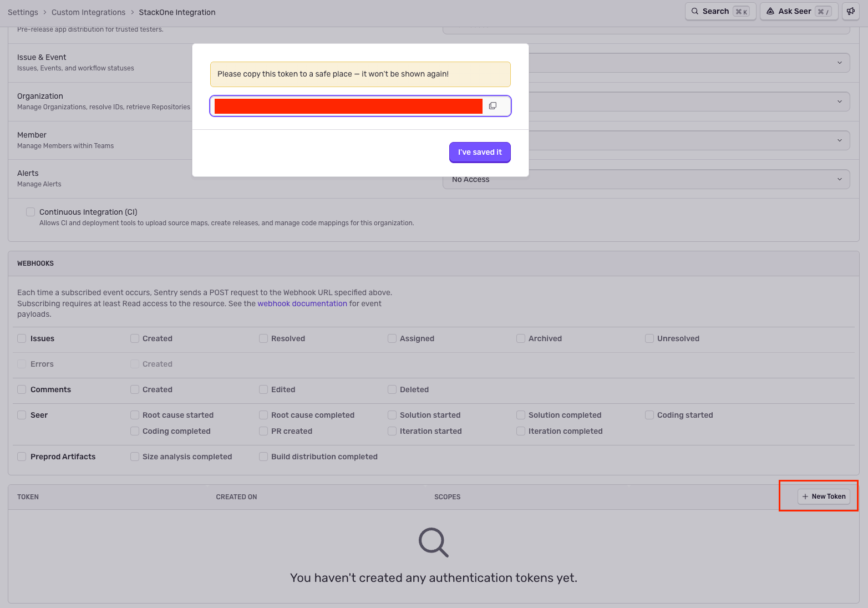This screenshot has width=868, height=608.
Task: Click the SCOPES column header
Action: tap(447, 497)
